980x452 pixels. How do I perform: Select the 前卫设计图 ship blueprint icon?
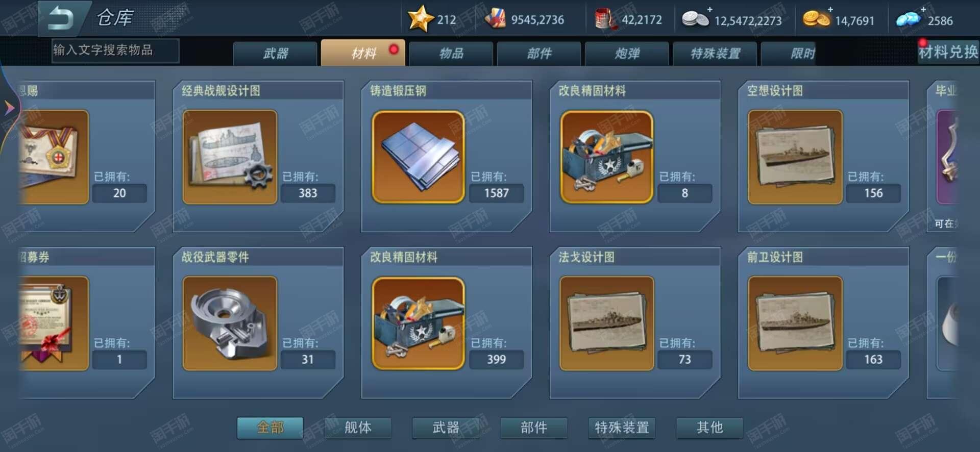[795, 323]
